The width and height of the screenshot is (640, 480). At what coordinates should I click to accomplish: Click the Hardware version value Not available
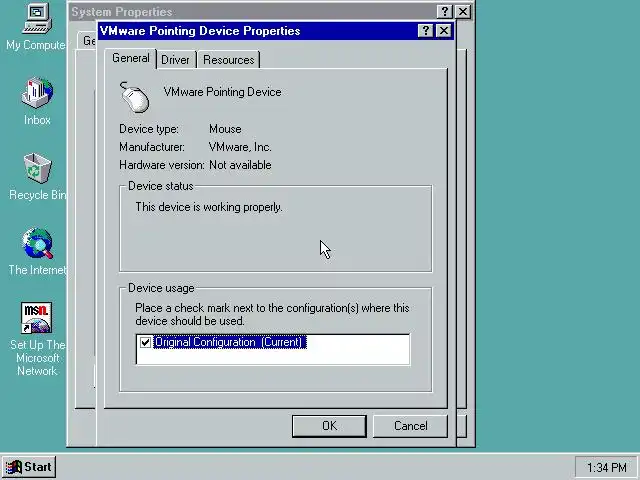click(x=240, y=165)
